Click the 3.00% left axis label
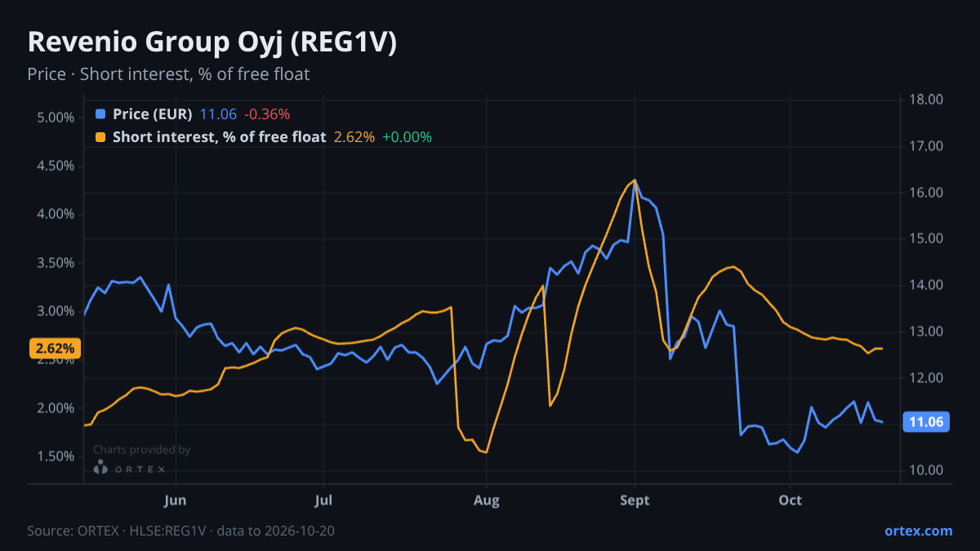Screen dimensions: 980x551 coord(56,311)
